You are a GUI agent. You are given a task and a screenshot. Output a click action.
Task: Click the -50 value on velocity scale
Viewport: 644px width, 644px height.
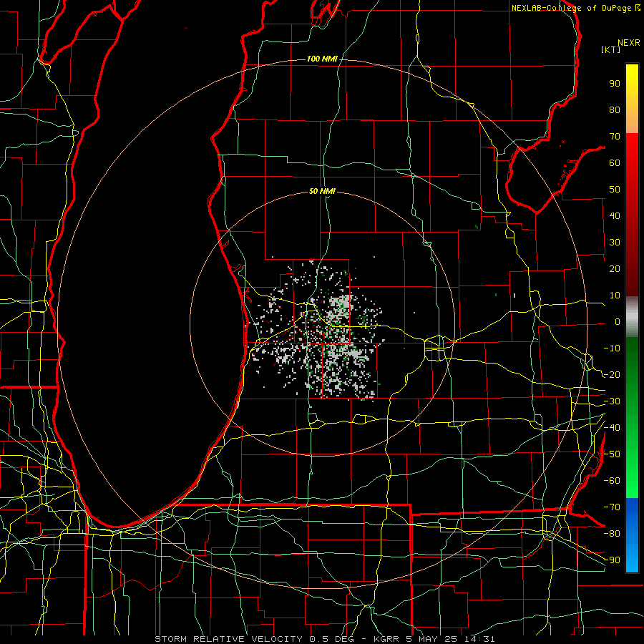[612, 454]
